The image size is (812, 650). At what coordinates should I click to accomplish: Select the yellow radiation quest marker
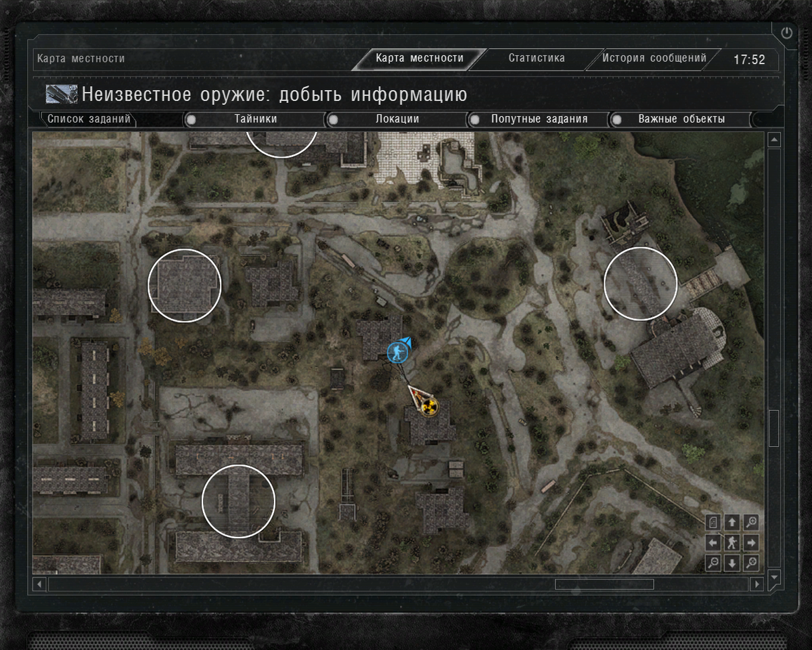pyautogui.click(x=429, y=408)
